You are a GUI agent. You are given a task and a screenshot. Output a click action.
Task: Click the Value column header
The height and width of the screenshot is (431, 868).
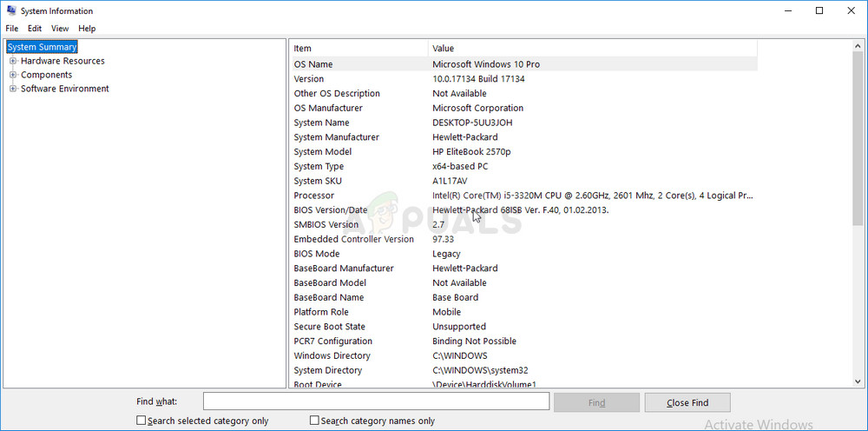(590, 49)
